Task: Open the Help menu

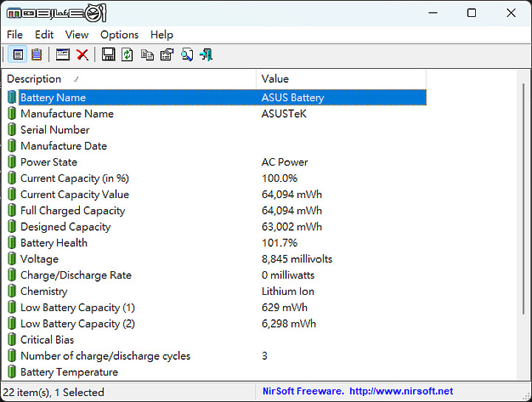Action: 162,35
